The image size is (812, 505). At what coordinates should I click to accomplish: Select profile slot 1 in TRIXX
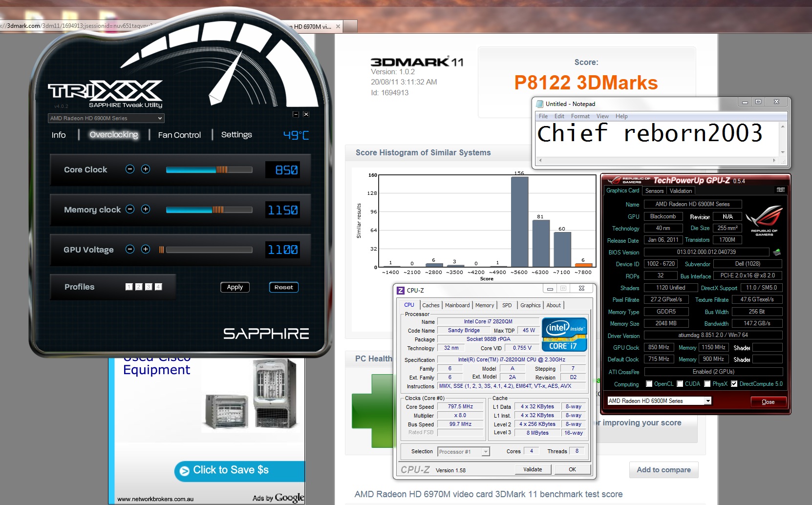[129, 287]
